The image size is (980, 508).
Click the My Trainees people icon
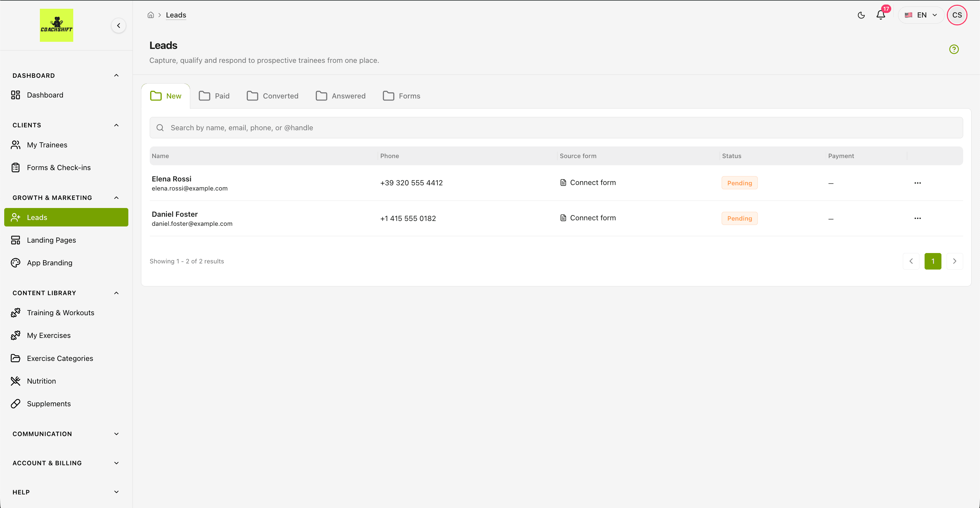16,145
